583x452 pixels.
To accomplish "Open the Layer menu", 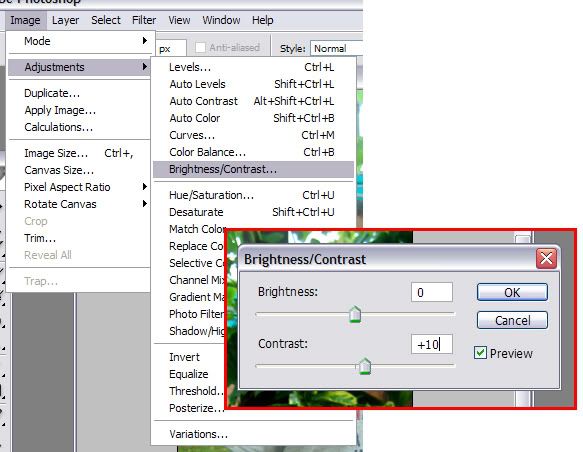I will pyautogui.click(x=65, y=20).
